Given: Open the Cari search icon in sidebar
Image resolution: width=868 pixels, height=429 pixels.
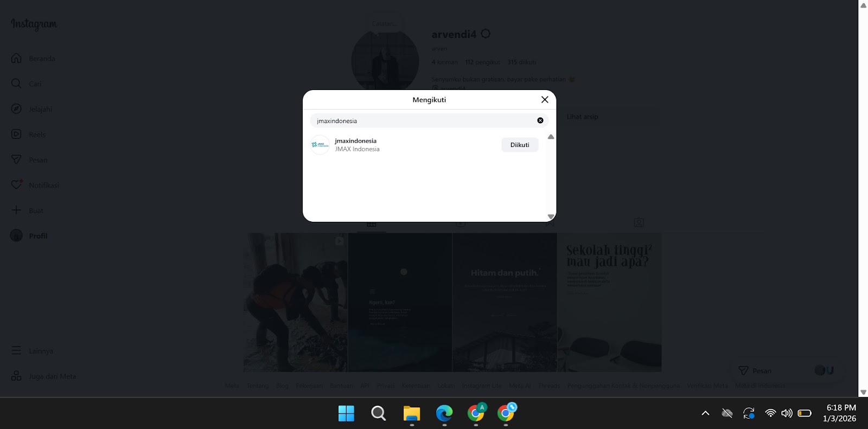Looking at the screenshot, I should 17,84.
